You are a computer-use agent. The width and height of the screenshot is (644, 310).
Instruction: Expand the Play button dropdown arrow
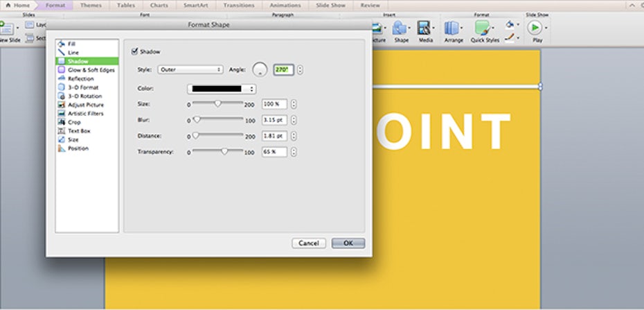click(546, 28)
